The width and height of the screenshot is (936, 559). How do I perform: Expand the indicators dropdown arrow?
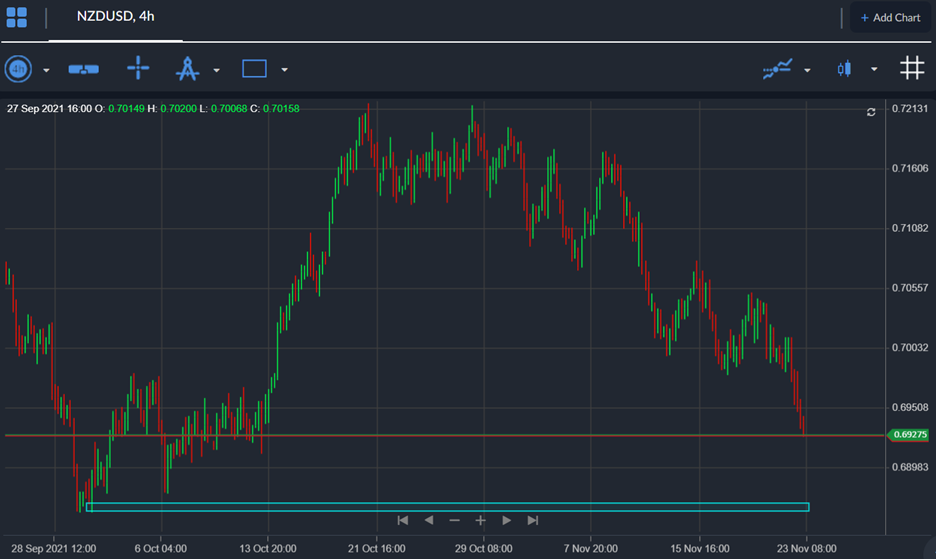[x=807, y=70]
